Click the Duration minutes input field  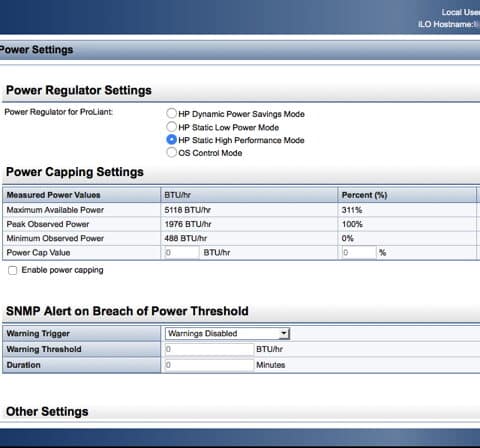[x=209, y=365]
